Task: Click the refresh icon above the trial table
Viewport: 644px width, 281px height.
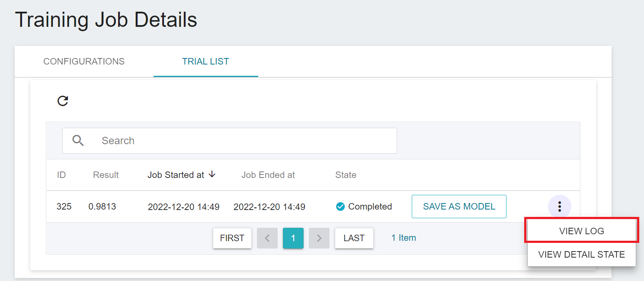Action: pyautogui.click(x=63, y=101)
